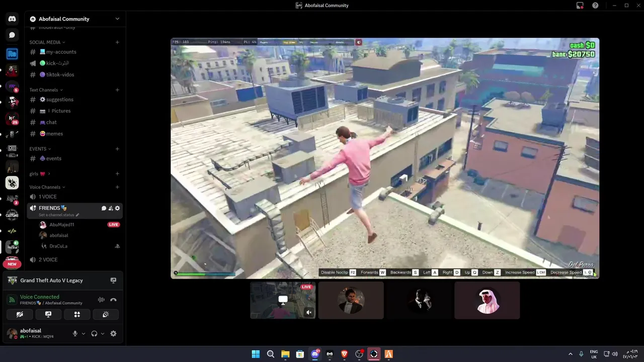This screenshot has width=644, height=362.
Task: Open chat text channel
Action: tap(74, 122)
